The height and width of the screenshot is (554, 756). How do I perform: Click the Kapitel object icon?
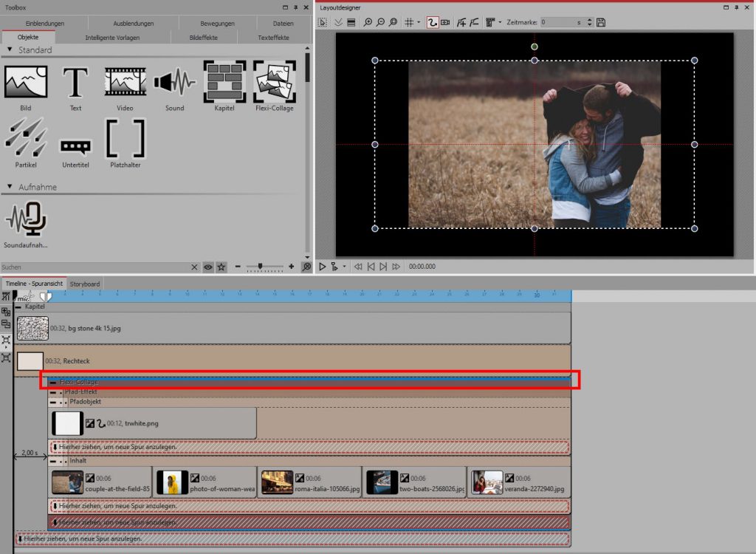coord(224,82)
